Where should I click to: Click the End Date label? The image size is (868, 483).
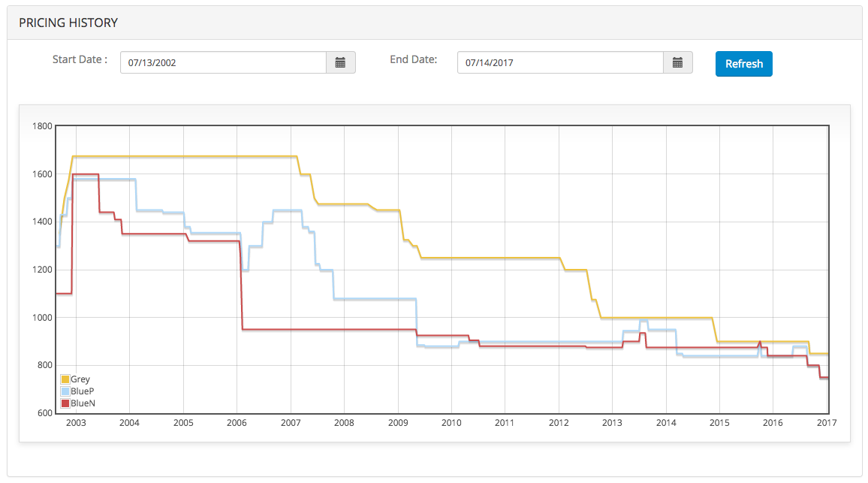pyautogui.click(x=414, y=59)
